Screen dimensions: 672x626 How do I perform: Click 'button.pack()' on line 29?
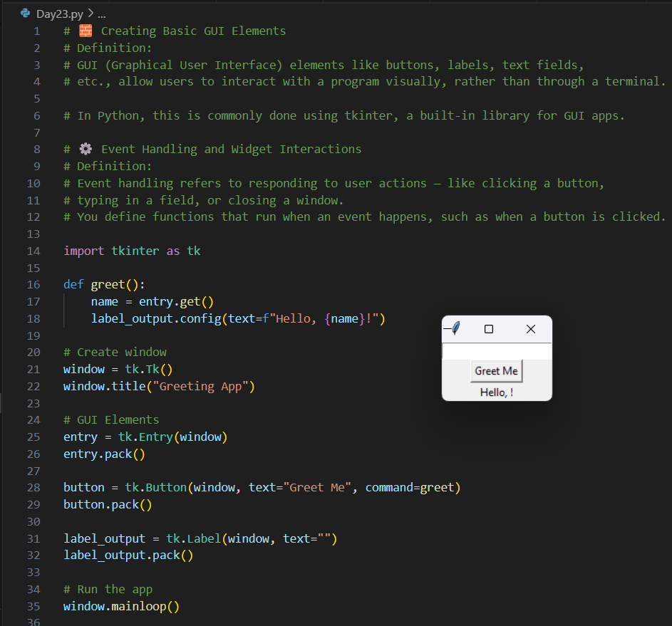(108, 504)
